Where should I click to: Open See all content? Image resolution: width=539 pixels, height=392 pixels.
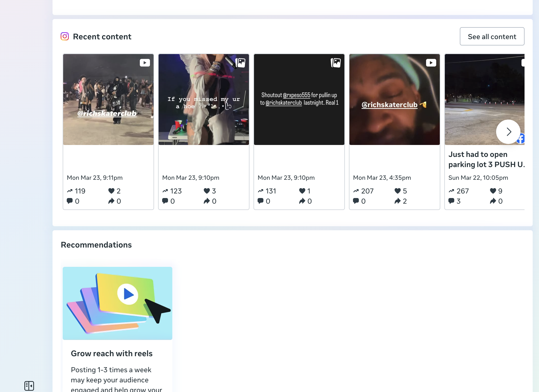pyautogui.click(x=492, y=37)
